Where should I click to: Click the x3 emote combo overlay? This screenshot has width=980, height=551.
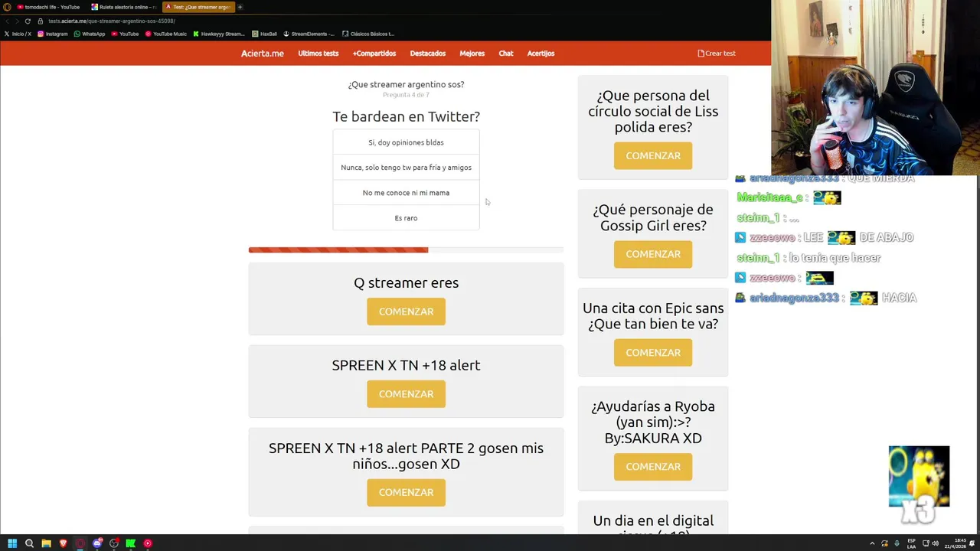click(x=919, y=484)
